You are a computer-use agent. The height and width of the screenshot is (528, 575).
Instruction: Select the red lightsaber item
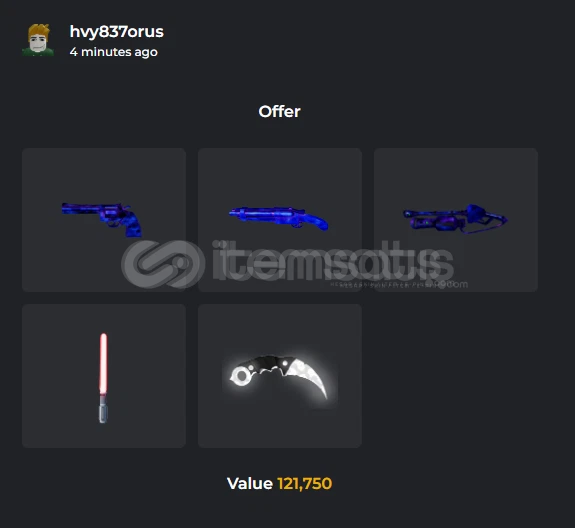click(104, 376)
